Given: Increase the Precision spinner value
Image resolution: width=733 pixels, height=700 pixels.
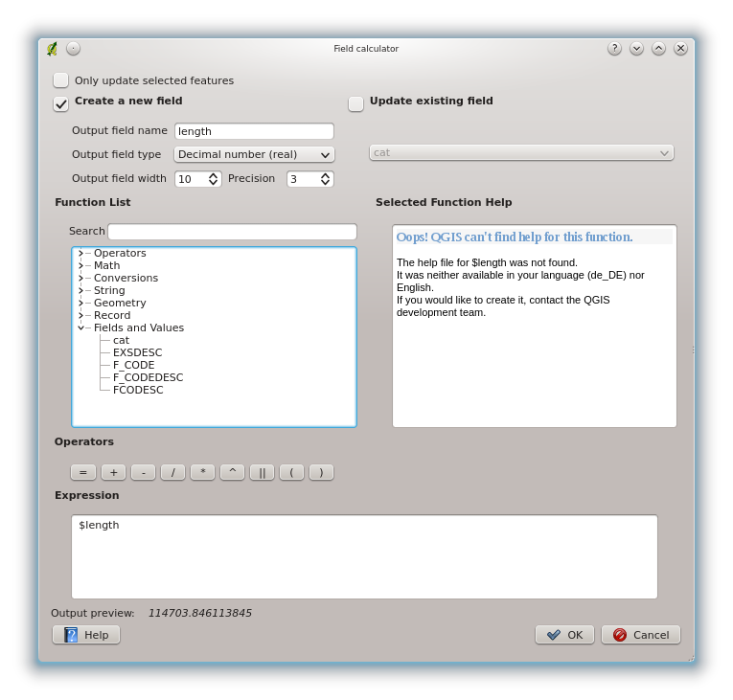Looking at the screenshot, I should click(x=326, y=175).
